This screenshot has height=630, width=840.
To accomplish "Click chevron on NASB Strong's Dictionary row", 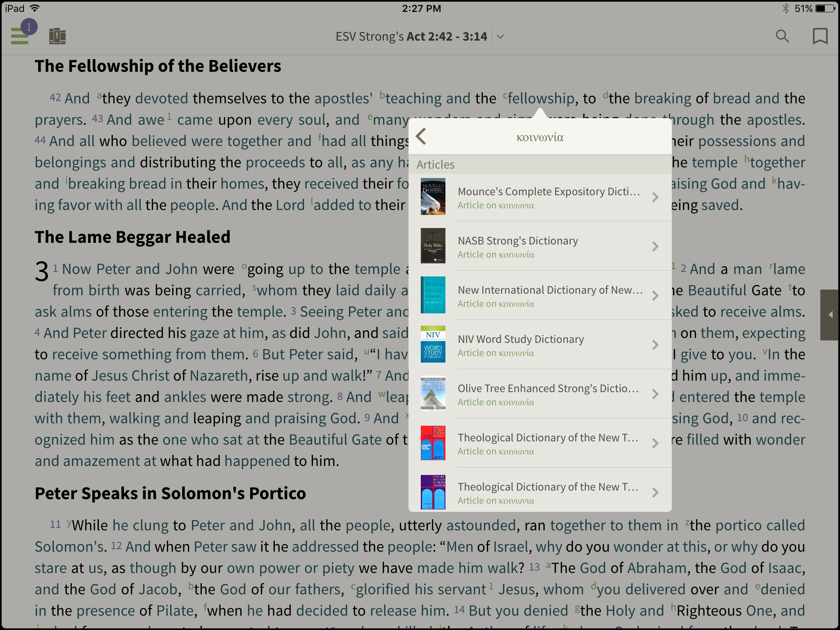I will pos(655,247).
